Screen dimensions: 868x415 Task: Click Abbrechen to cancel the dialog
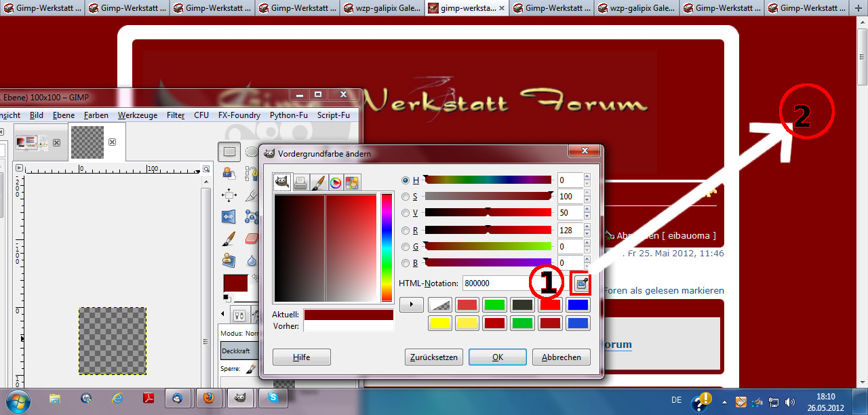[x=561, y=357]
